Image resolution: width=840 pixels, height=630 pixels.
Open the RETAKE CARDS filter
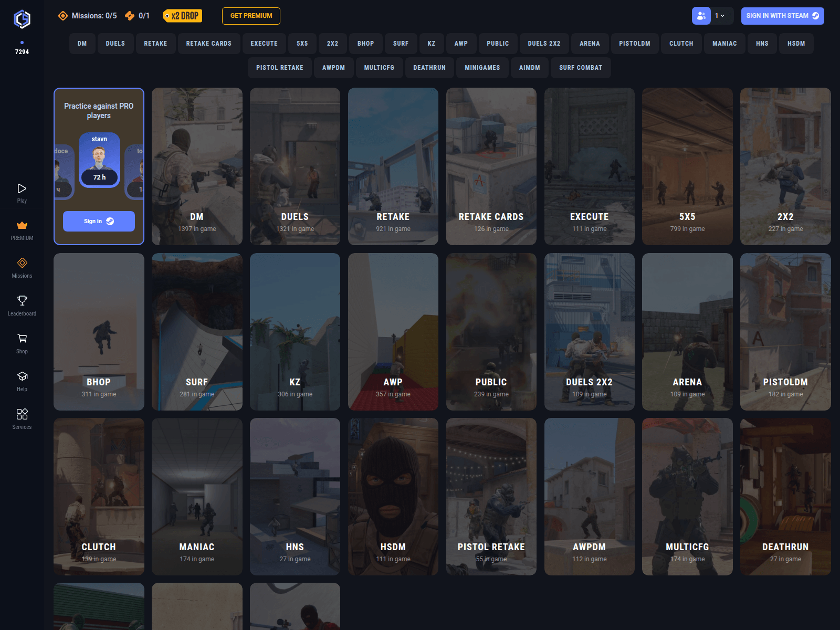(x=208, y=44)
